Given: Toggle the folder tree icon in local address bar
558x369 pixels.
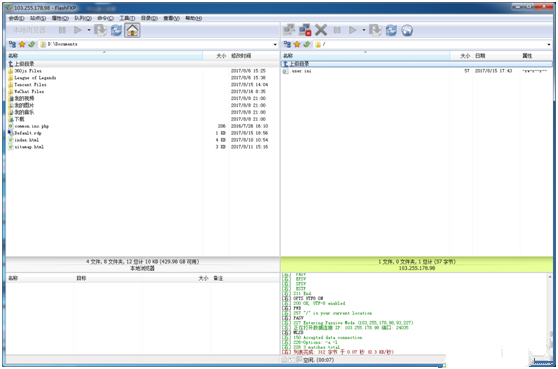Looking at the screenshot, I should 12,44.
